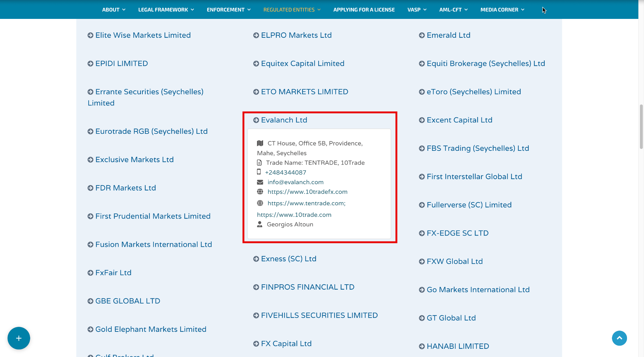Click arrow icon beside Errante Securities
This screenshot has height=357, width=644.
pyautogui.click(x=91, y=92)
